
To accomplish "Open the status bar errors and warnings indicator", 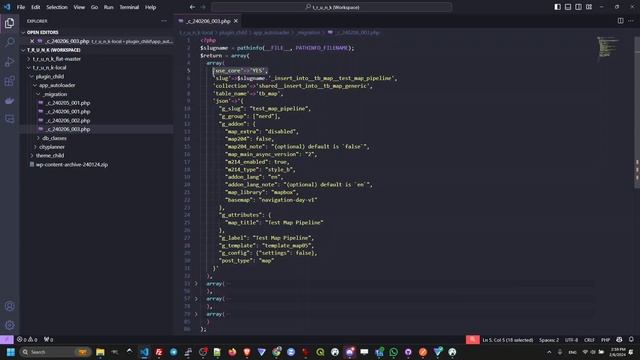I will [x=27, y=340].
